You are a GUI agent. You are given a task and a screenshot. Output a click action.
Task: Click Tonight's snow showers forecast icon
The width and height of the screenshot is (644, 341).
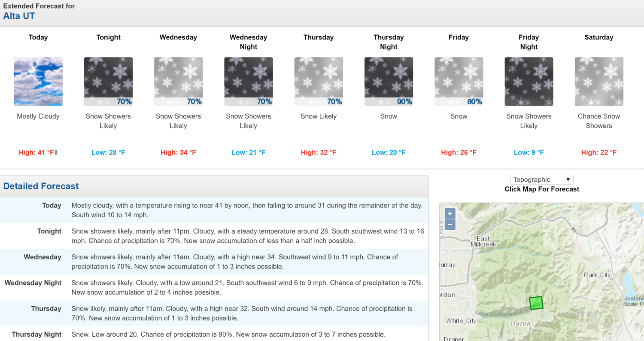pos(108,82)
